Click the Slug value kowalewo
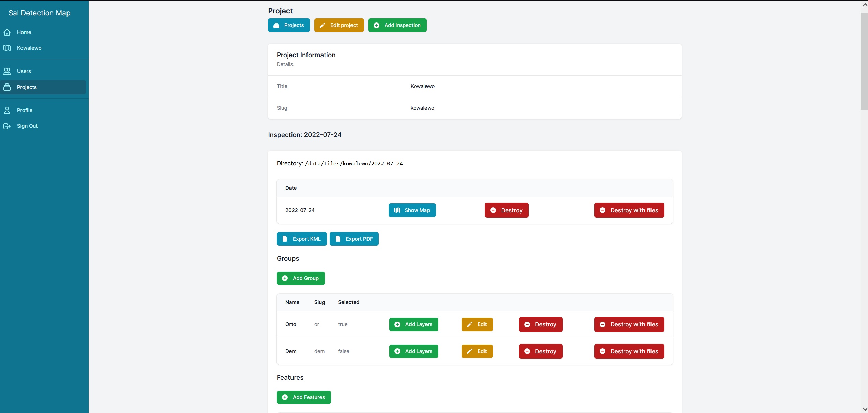The height and width of the screenshot is (413, 868). [x=422, y=108]
